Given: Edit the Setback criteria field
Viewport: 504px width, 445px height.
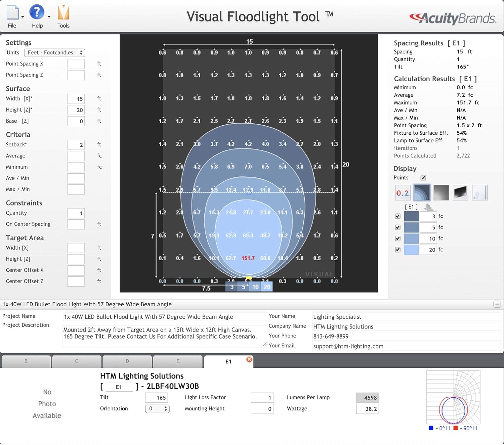Looking at the screenshot, I should click(76, 145).
